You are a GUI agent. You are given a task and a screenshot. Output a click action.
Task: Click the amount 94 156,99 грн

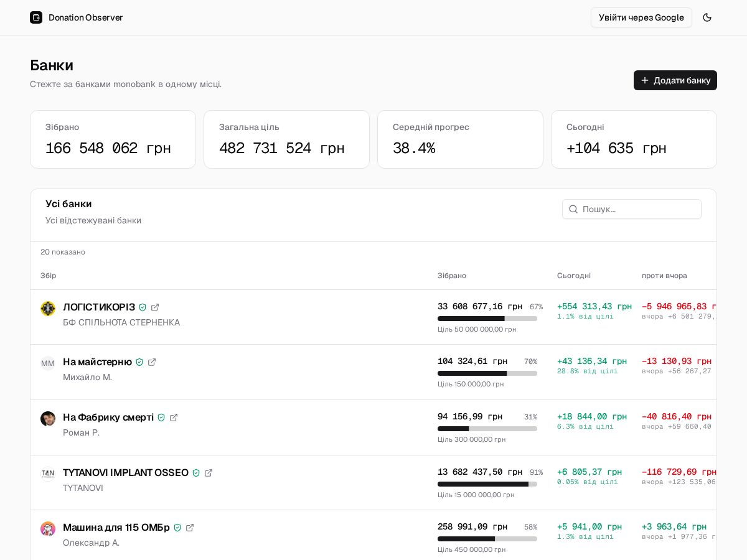coord(470,416)
